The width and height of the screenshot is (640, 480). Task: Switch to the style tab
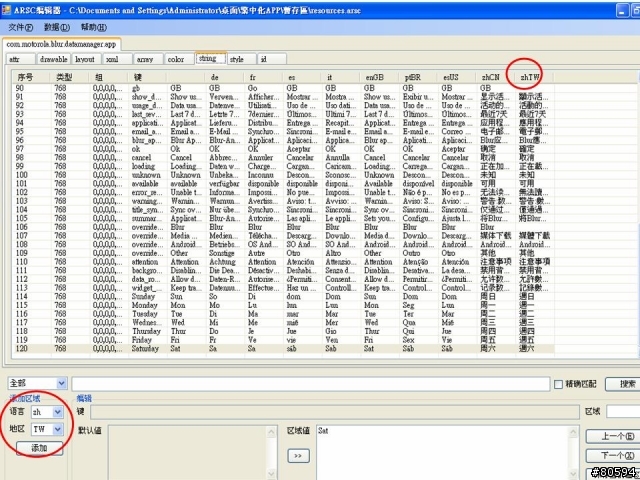[237, 59]
